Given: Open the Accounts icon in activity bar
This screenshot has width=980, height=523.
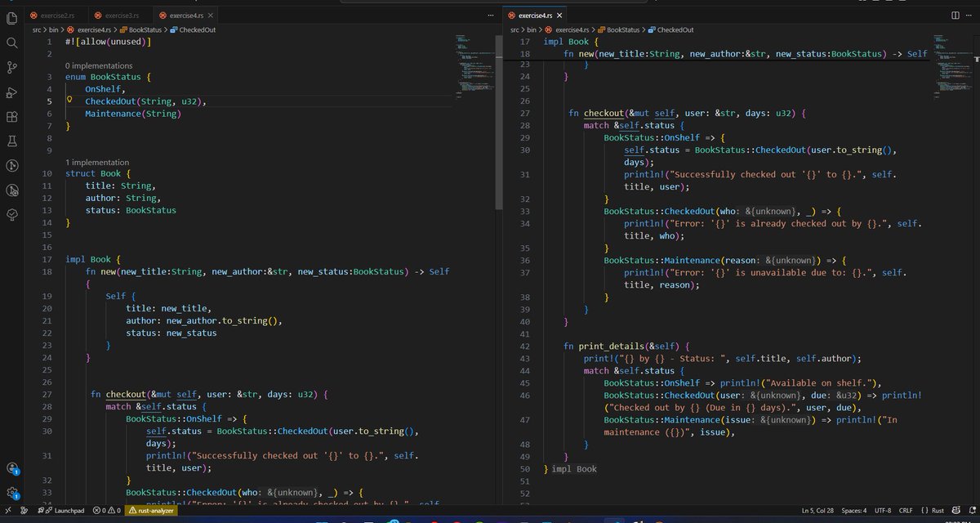Looking at the screenshot, I should tap(12, 468).
